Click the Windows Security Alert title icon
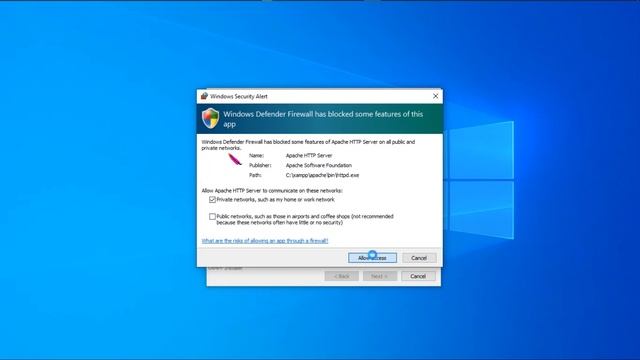The width and height of the screenshot is (640, 360). [204, 96]
